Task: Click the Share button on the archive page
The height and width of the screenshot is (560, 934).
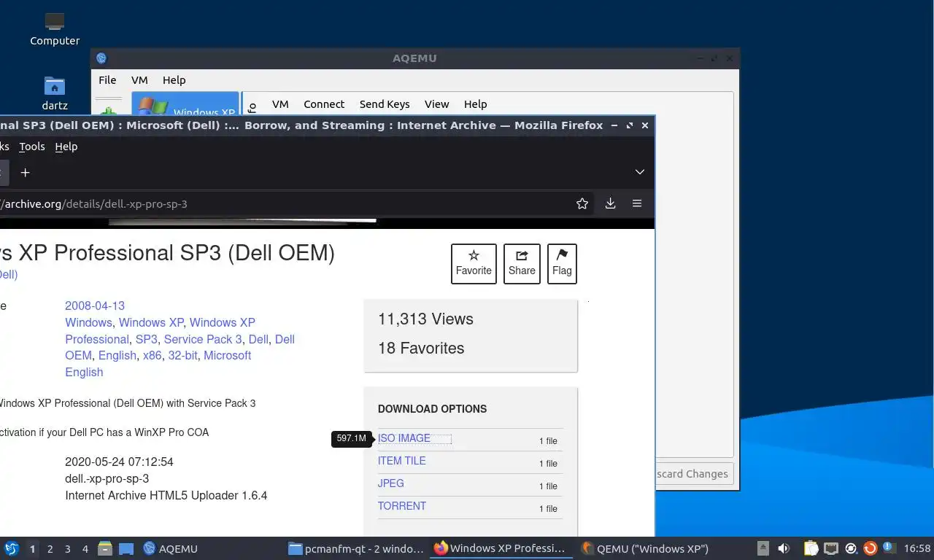Action: pos(522,263)
